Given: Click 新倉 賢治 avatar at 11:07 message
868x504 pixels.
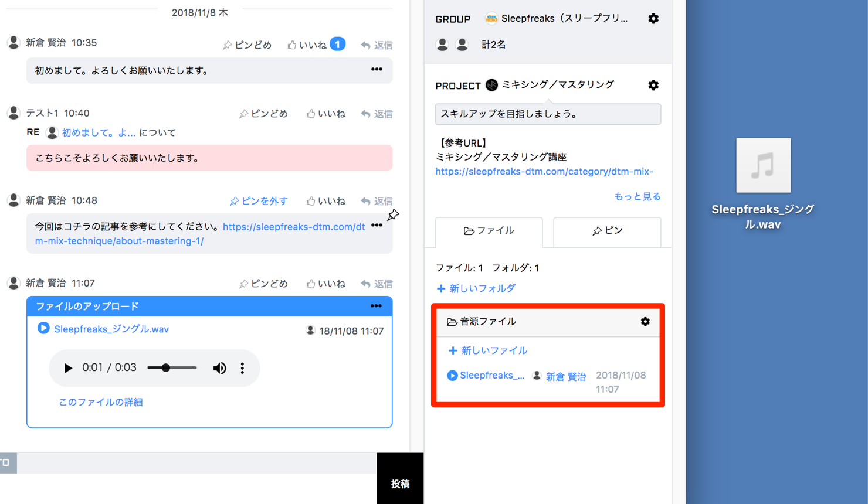Looking at the screenshot, I should [13, 283].
